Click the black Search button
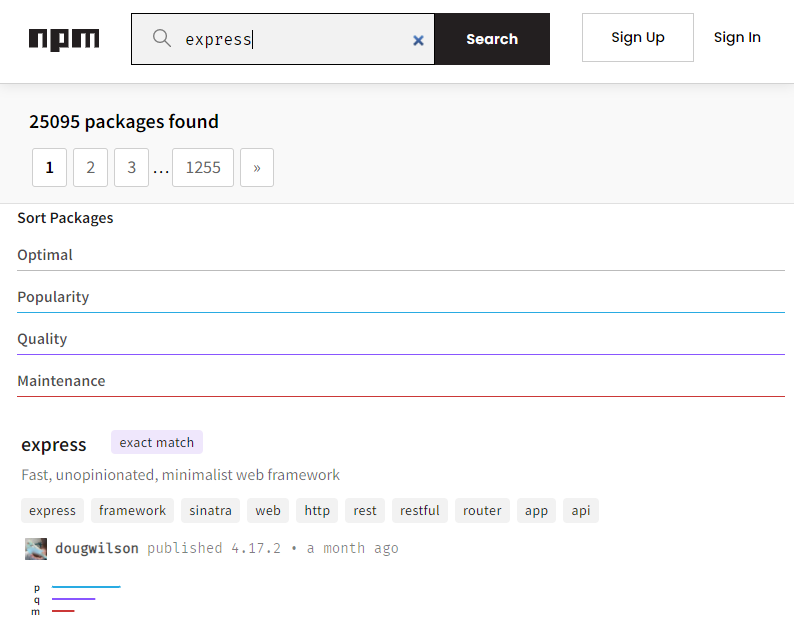The width and height of the screenshot is (794, 632). point(492,39)
